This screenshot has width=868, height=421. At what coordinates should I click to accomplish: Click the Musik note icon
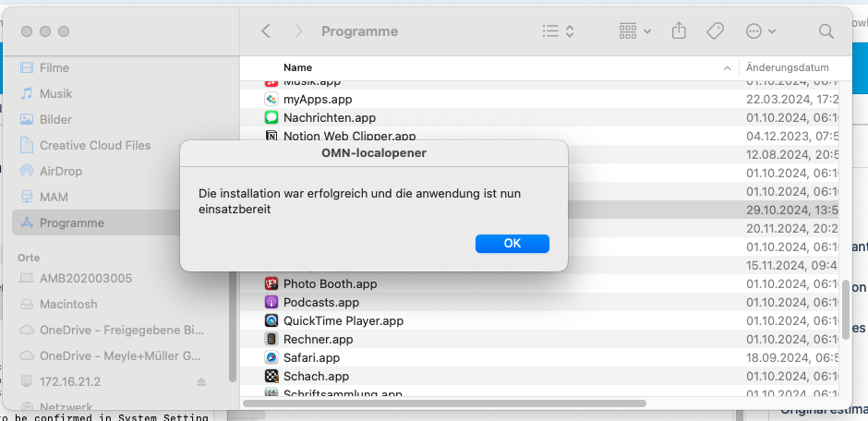[x=27, y=93]
